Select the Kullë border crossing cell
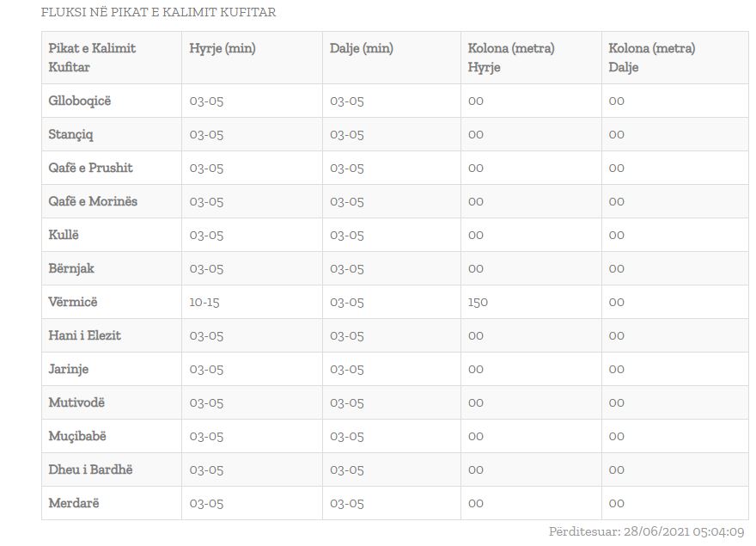Viewport: 756px width, 546px height. click(x=64, y=235)
